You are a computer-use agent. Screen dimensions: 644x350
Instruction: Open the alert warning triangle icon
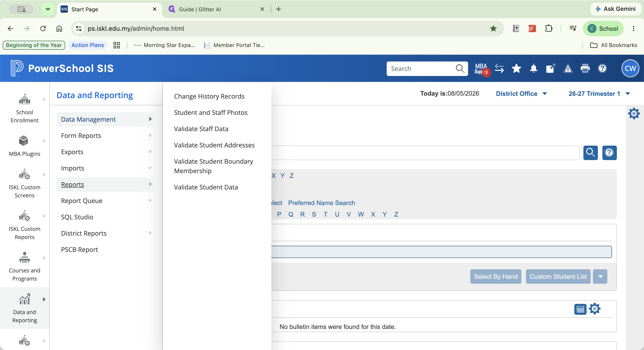(x=568, y=69)
